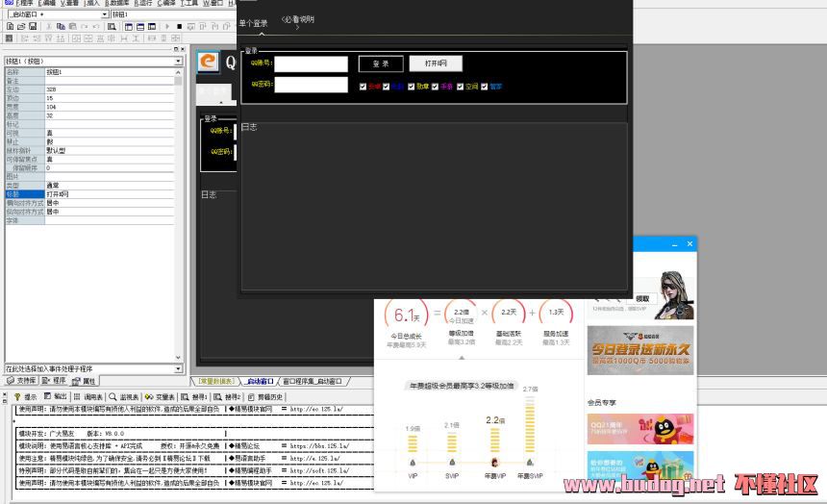This screenshot has width=827, height=504.
Task: Open the event handler dropdown list
Action: [178, 368]
